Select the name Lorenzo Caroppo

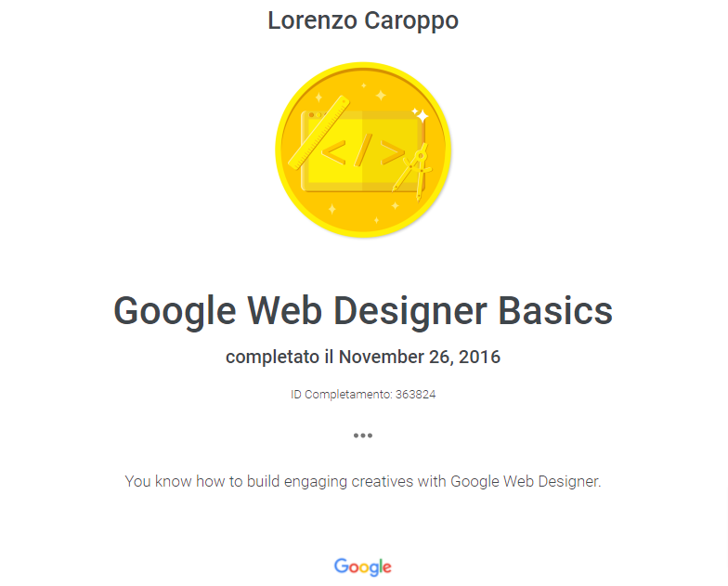coord(363,20)
